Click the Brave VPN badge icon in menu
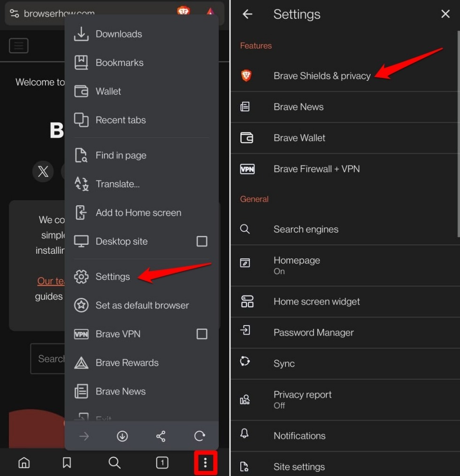460x476 pixels. pos(81,334)
